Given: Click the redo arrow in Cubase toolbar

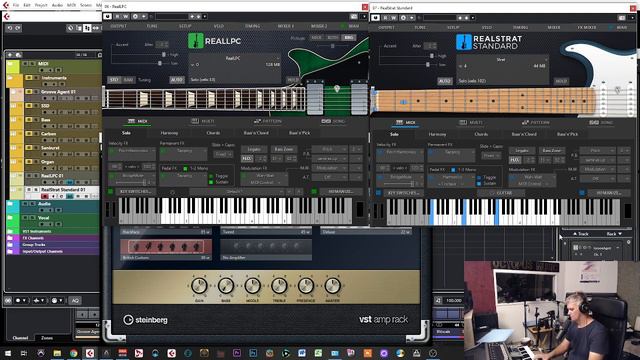Looking at the screenshot, I should 18,28.
